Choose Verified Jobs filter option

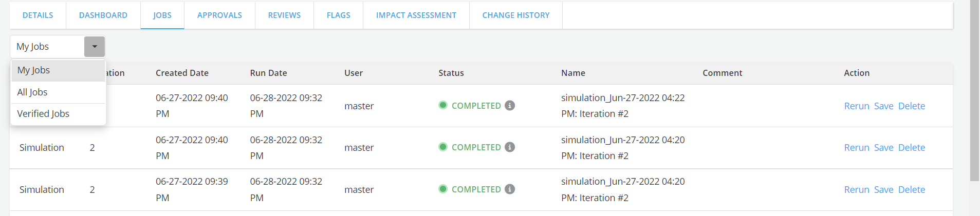pos(43,114)
